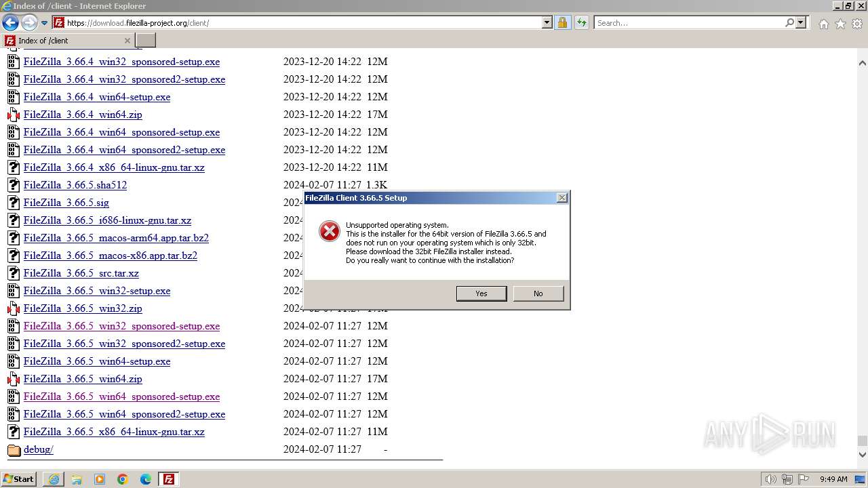Viewport: 868px width, 488px height.
Task: Click the volume speaker tray icon
Action: tap(770, 479)
